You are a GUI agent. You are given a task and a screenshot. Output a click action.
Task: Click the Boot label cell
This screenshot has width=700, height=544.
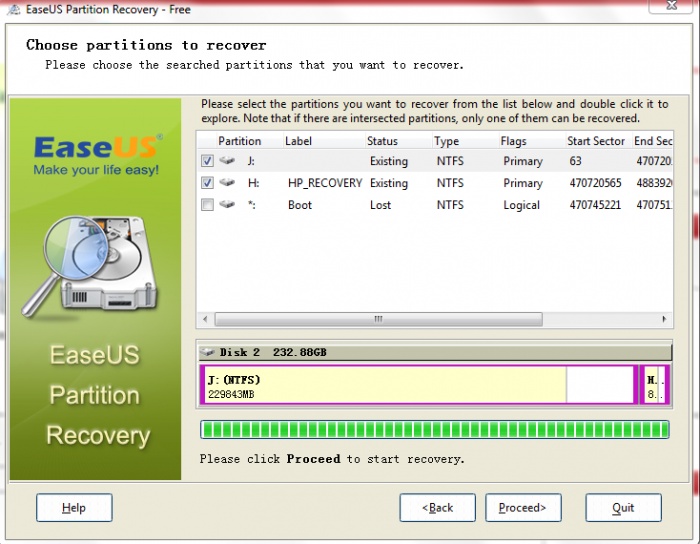[300, 205]
